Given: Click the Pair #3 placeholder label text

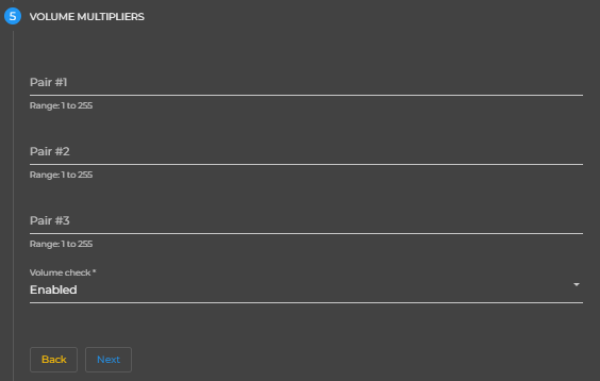Looking at the screenshot, I should coord(50,221).
